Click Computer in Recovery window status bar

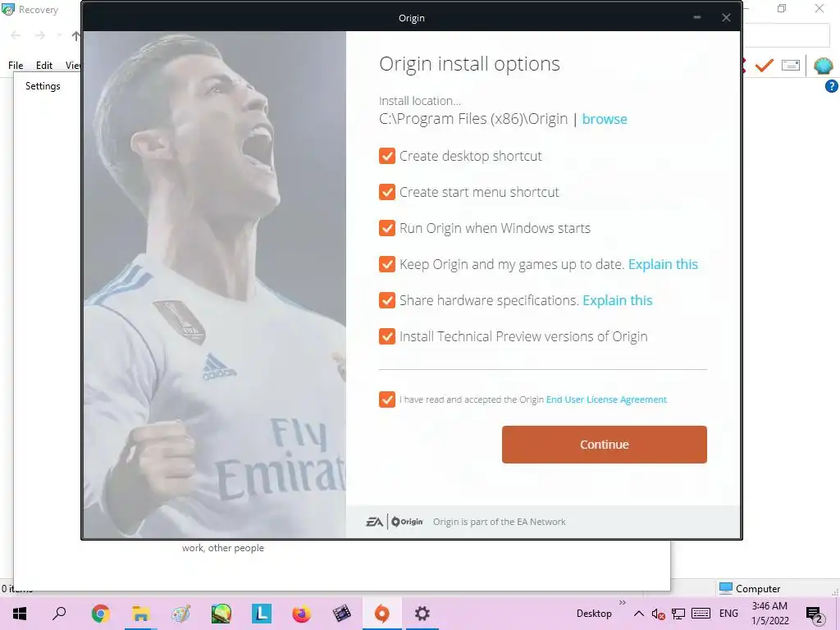point(750,588)
